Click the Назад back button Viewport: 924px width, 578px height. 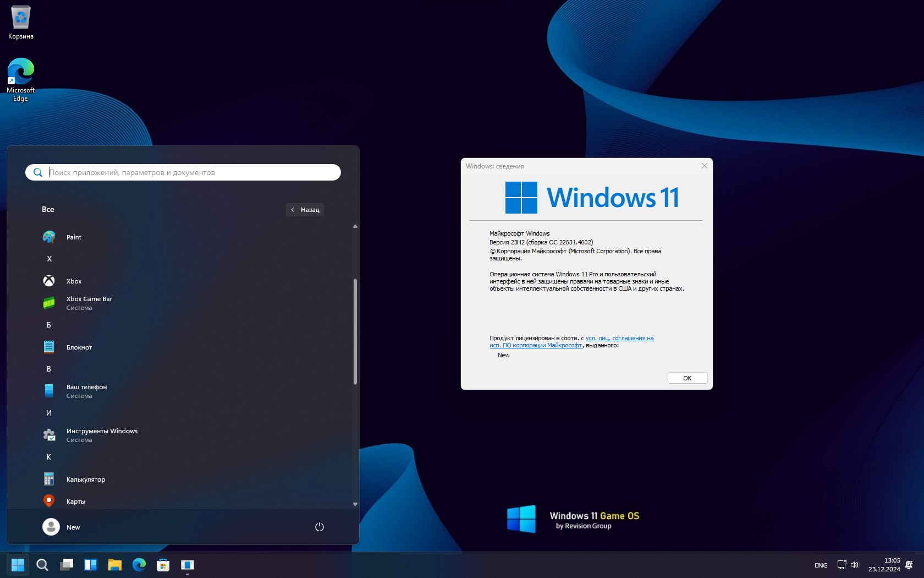tap(305, 210)
